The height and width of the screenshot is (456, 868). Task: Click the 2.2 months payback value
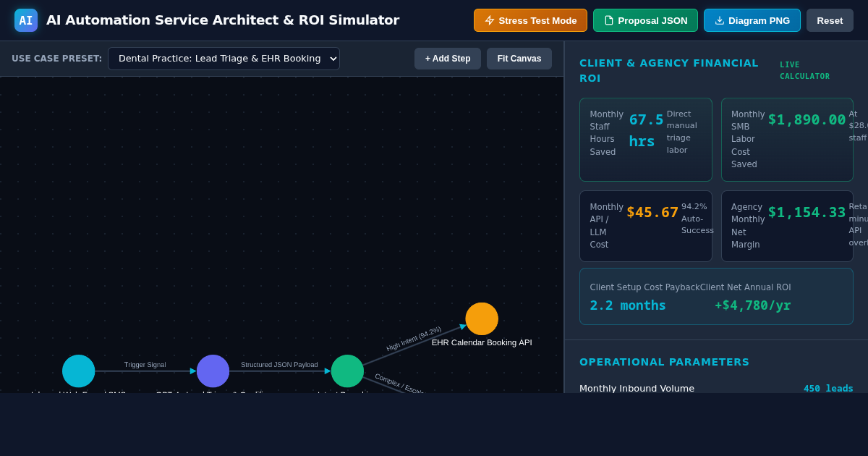[628, 305]
